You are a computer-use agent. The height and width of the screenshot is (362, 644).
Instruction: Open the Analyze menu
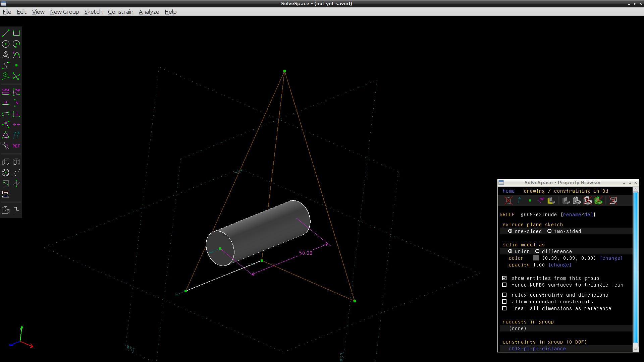pyautogui.click(x=149, y=12)
